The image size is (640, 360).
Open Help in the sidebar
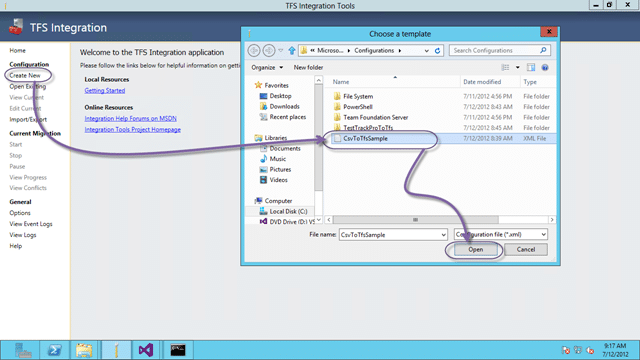point(16,246)
